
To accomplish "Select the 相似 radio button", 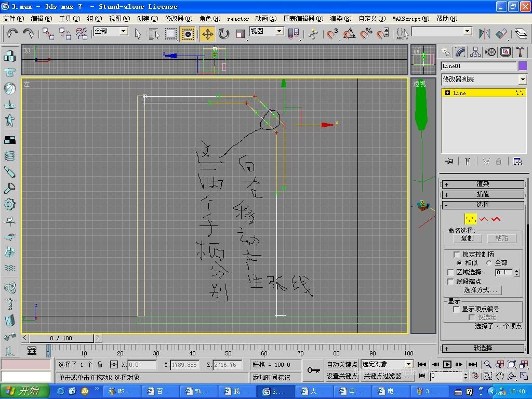I will pyautogui.click(x=459, y=263).
